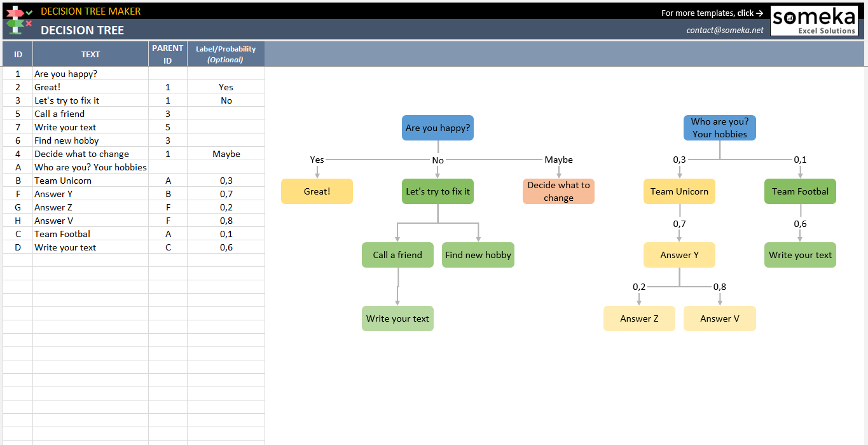Select the yellow 'Answer Y' node
This screenshot has width=868, height=445.
coord(679,254)
